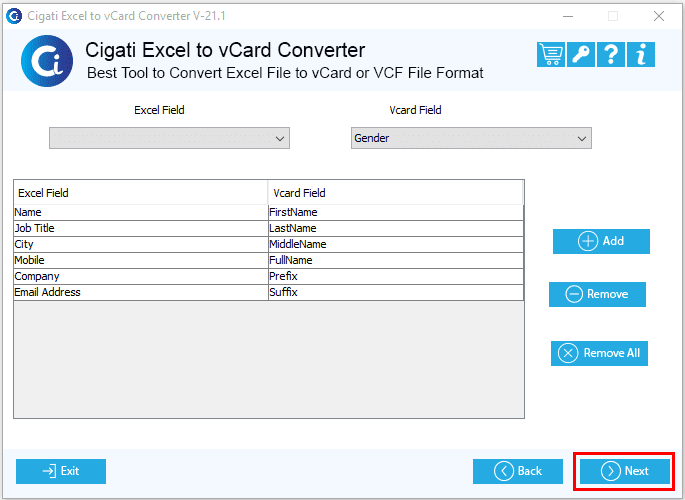Image resolution: width=685 pixels, height=500 pixels.
Task: Open help via question mark icon
Action: [x=610, y=55]
